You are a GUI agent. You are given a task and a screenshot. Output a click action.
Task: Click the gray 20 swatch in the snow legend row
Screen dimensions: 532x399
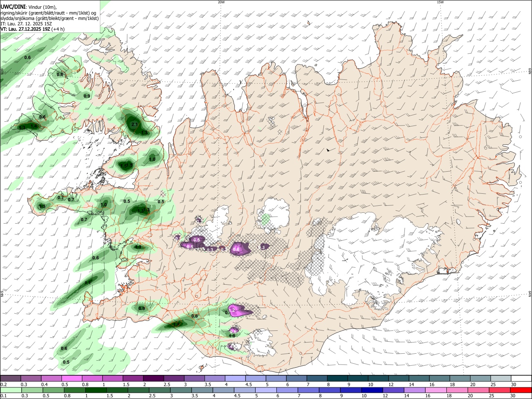click(x=480, y=378)
